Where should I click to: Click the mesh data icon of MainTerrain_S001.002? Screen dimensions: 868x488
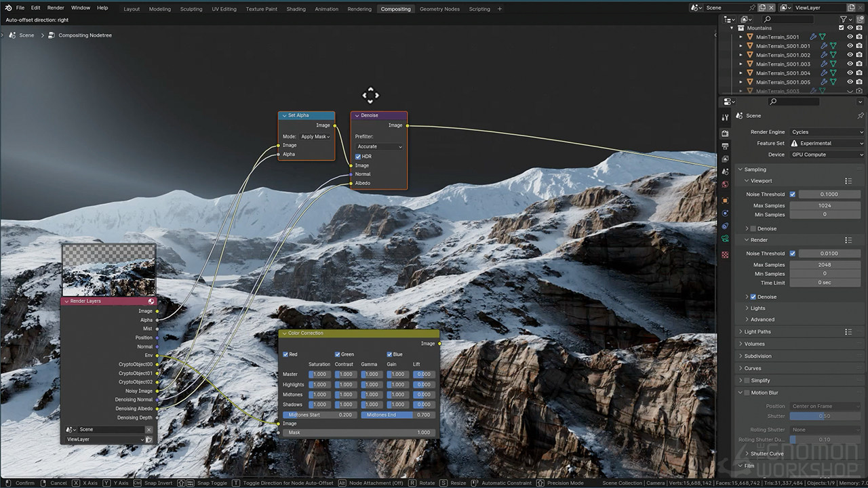833,55
